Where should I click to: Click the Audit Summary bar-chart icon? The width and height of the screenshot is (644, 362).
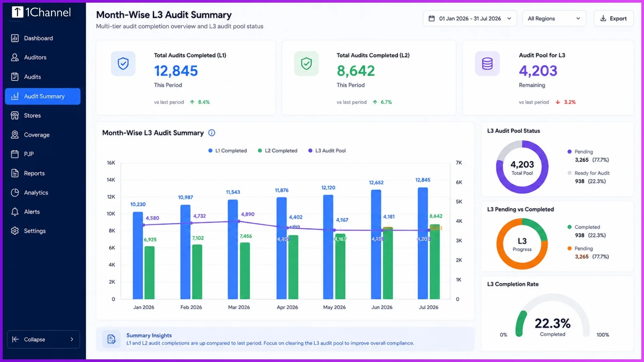[x=15, y=96]
